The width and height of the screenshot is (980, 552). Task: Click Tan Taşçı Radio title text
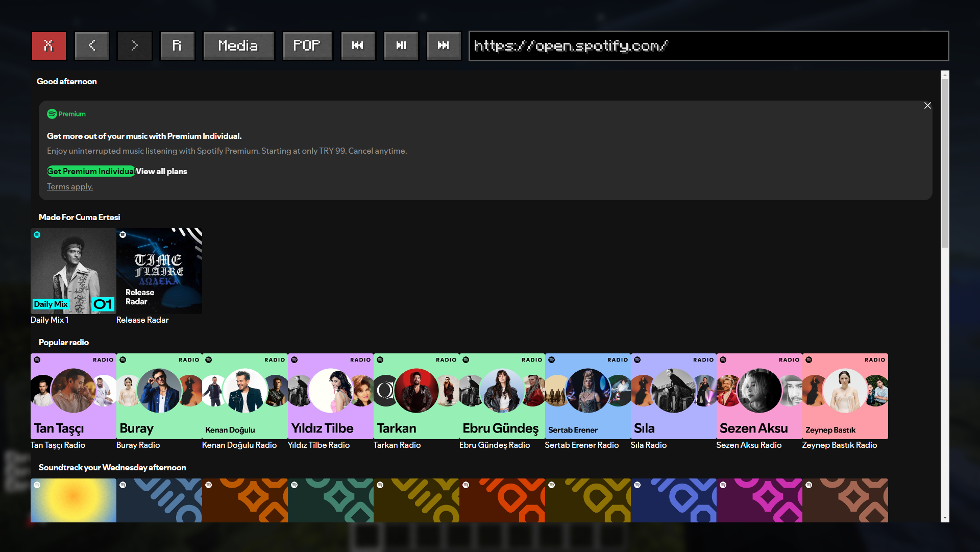tap(58, 445)
